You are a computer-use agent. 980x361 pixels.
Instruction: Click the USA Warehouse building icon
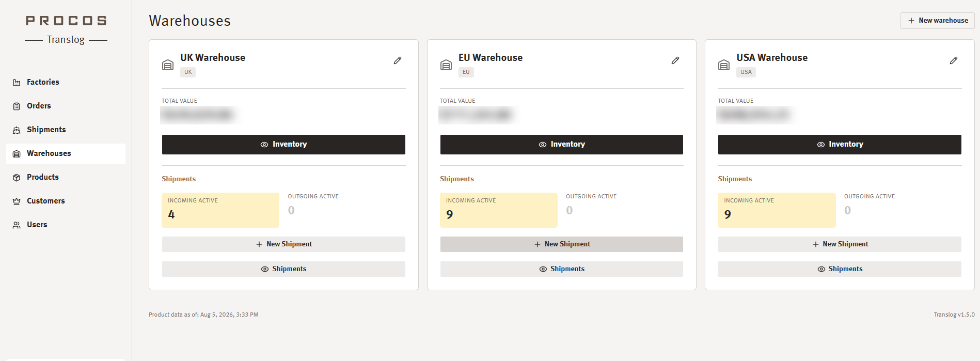point(724,65)
